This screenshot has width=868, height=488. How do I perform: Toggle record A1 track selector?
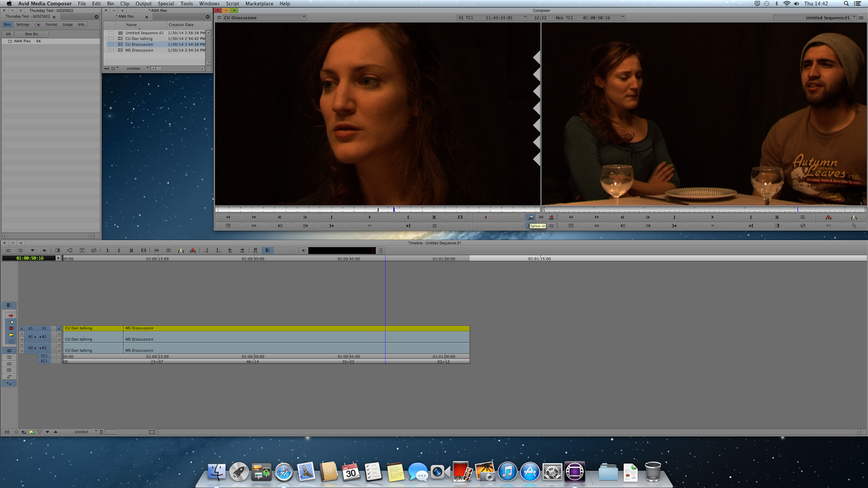[44, 337]
